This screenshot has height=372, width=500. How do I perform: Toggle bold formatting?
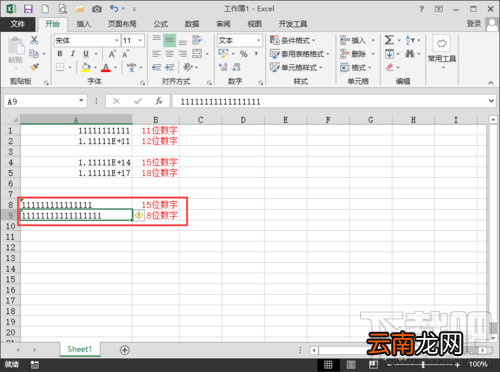[60, 54]
